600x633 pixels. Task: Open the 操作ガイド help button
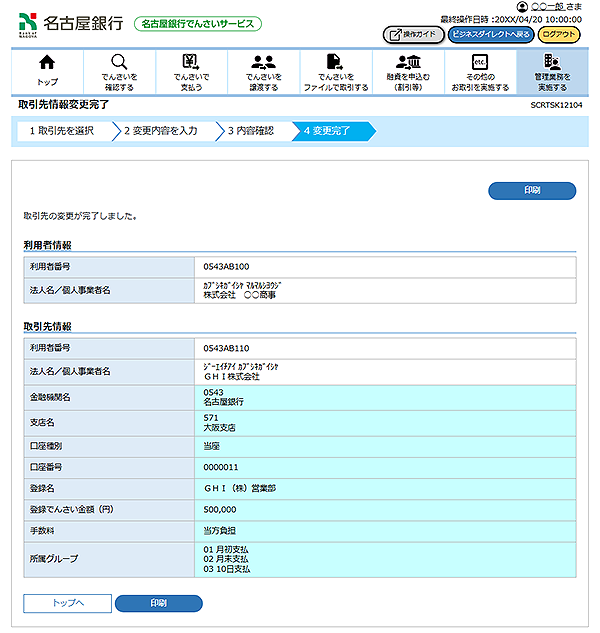coord(413,34)
